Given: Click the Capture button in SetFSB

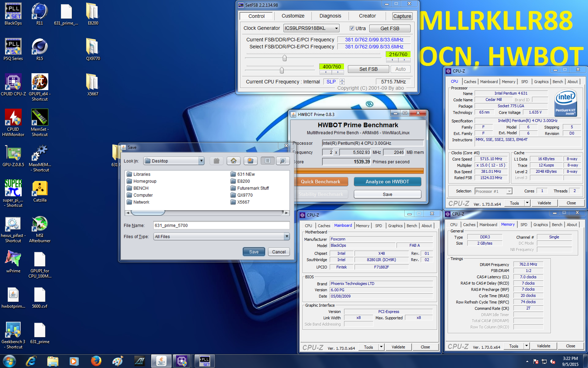Looking at the screenshot, I should point(402,16).
